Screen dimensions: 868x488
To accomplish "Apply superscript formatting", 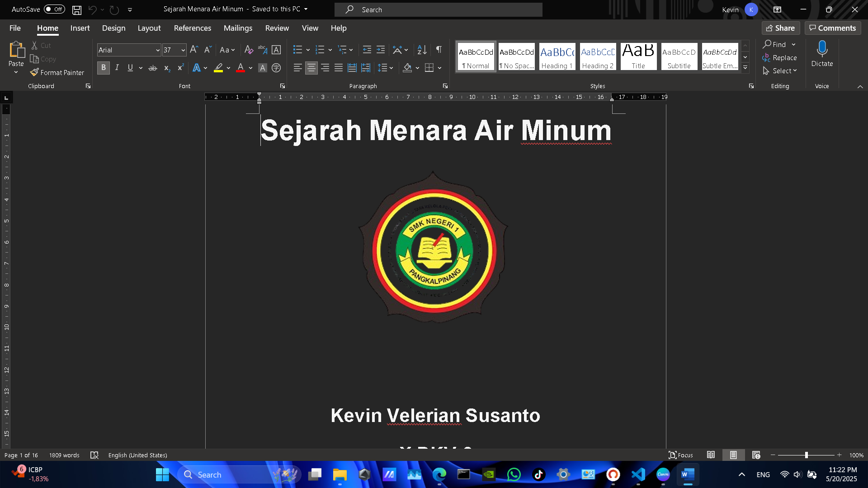I will (x=180, y=68).
